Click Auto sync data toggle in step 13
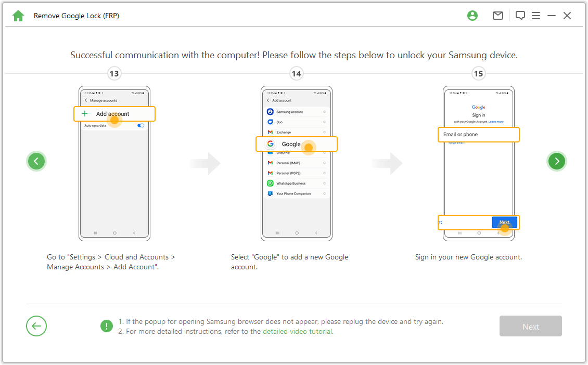Image resolution: width=588 pixels, height=365 pixels. [140, 125]
